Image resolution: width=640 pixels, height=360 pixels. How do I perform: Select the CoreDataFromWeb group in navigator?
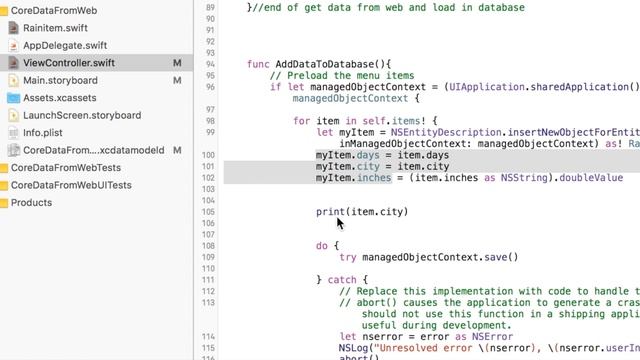54,11
